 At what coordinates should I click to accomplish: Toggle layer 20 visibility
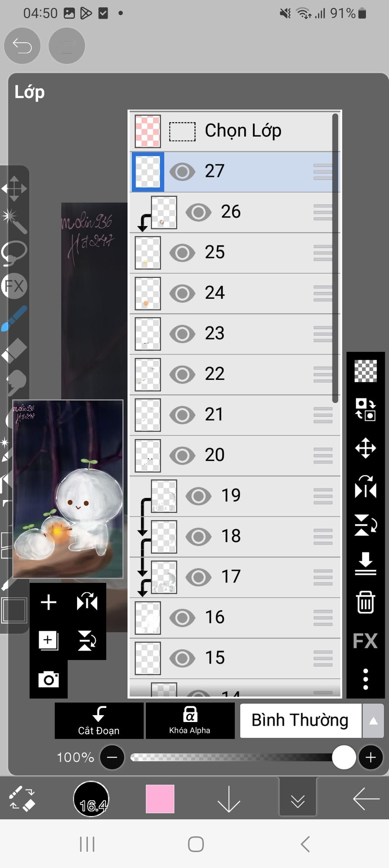click(x=182, y=455)
